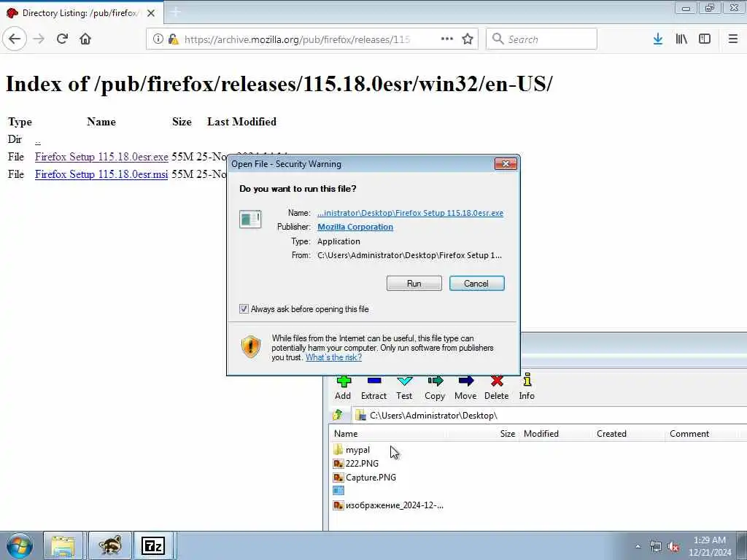Select mypal folder in 7-Zip
The image size is (747, 560).
click(x=352, y=449)
